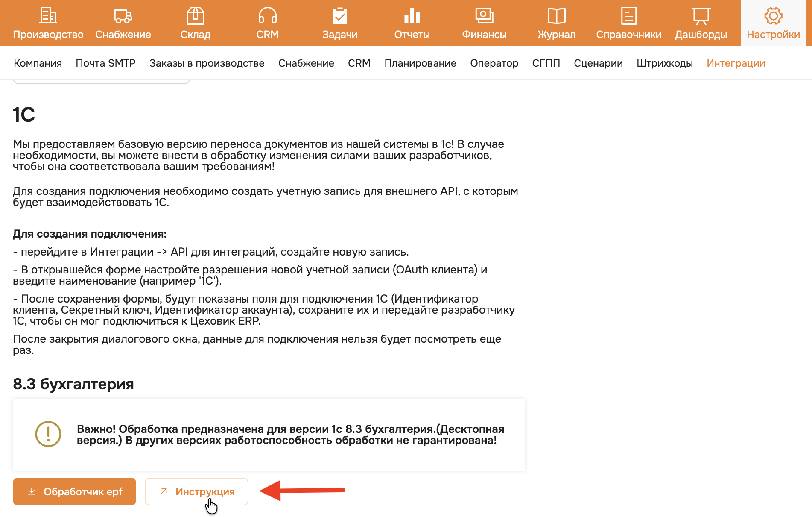Open the Справочники document icon

click(x=629, y=16)
